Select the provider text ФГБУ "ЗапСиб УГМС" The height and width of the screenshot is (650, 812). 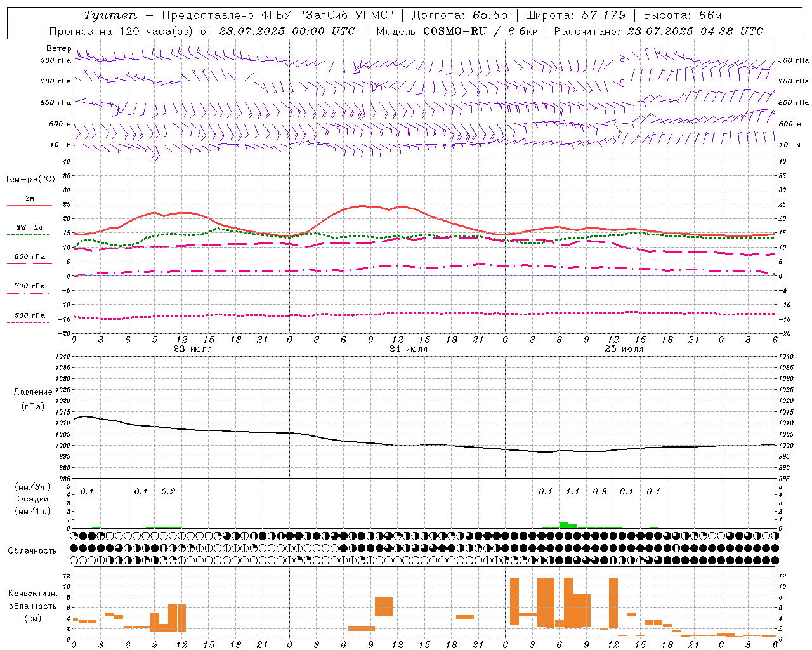(328, 15)
